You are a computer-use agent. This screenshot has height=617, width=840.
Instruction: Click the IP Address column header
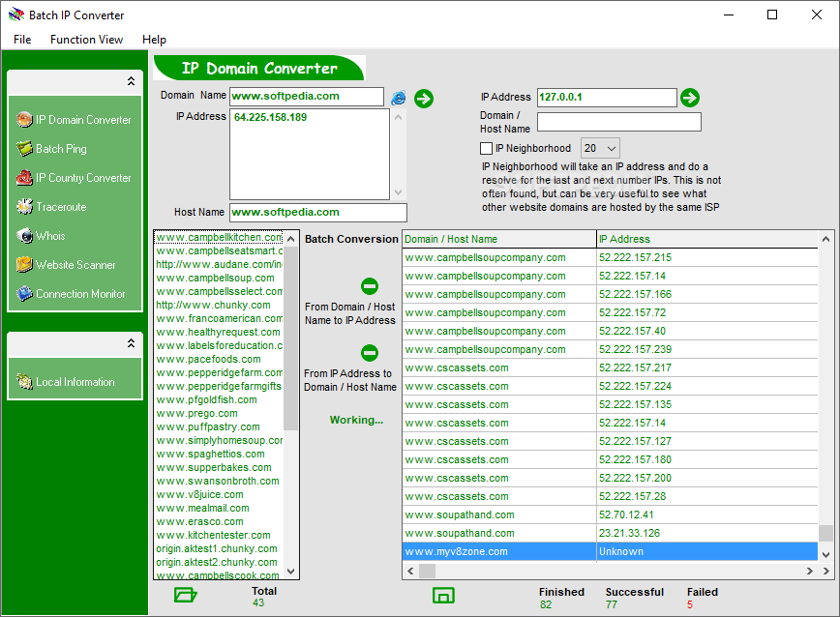tap(707, 239)
